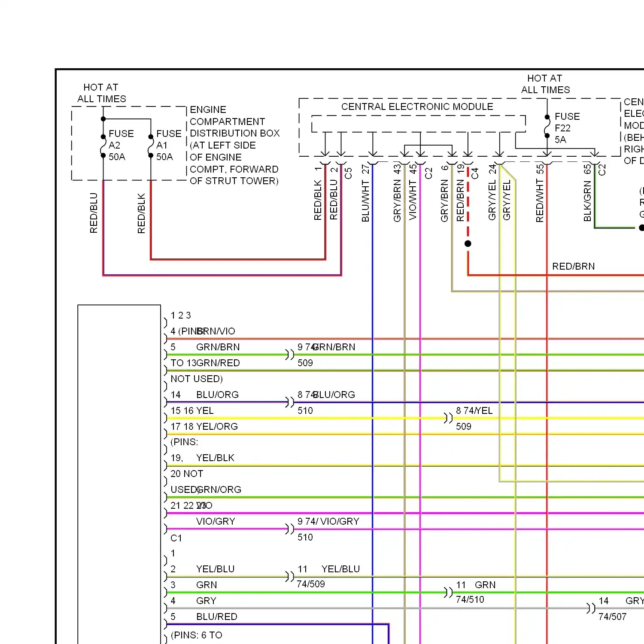
Task: Select the RED/WHT 55 wire label
Action: coord(540,193)
